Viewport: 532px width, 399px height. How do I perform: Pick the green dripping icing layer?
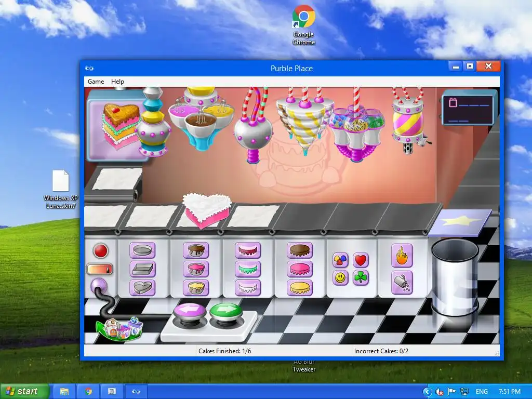(x=248, y=270)
